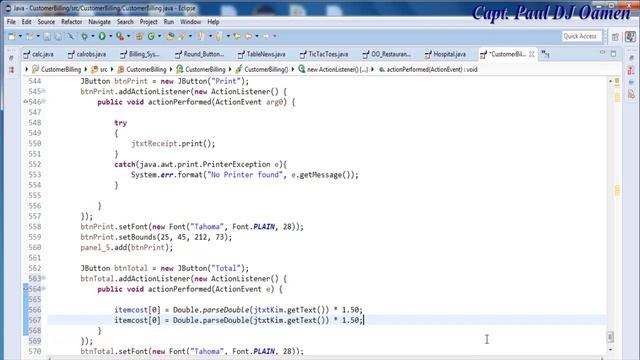Switch to the Round_Button... tab
The image size is (640, 360).
click(200, 54)
